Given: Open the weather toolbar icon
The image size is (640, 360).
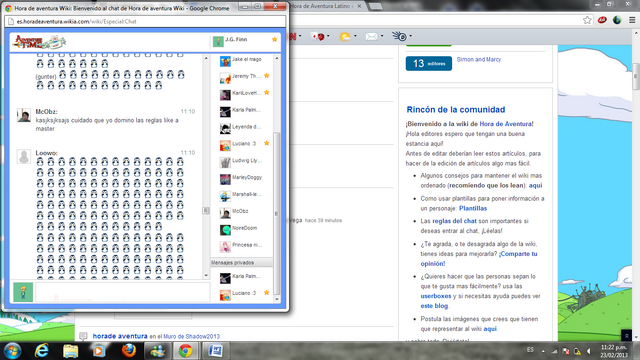Looking at the screenshot, I should click(345, 37).
